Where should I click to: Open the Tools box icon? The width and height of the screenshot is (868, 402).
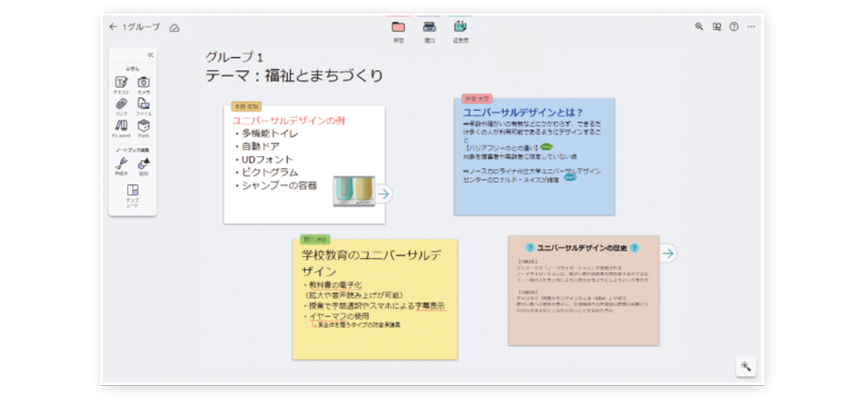(x=143, y=126)
